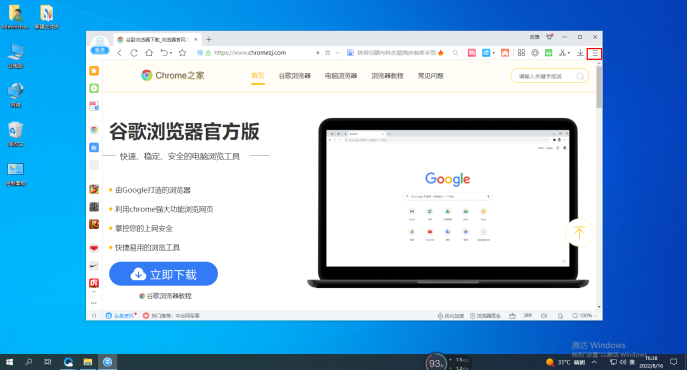Reload the page with the refresh icon
The height and width of the screenshot is (370, 687).
(134, 53)
